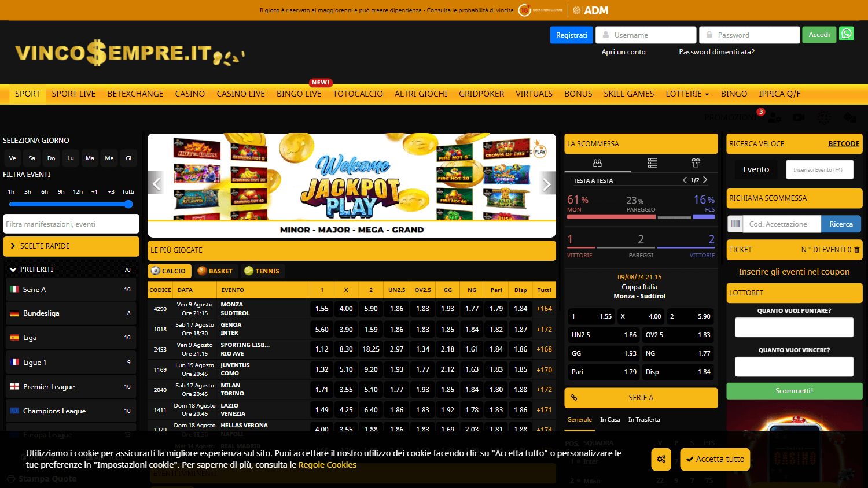Collapse PREFERITI section
This screenshot has height=488, width=868.
(71, 269)
